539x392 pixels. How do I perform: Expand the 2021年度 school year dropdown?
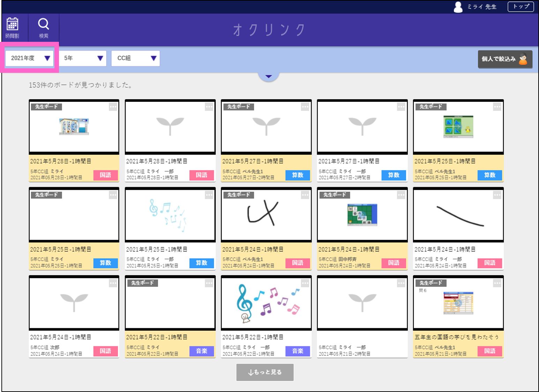click(30, 58)
